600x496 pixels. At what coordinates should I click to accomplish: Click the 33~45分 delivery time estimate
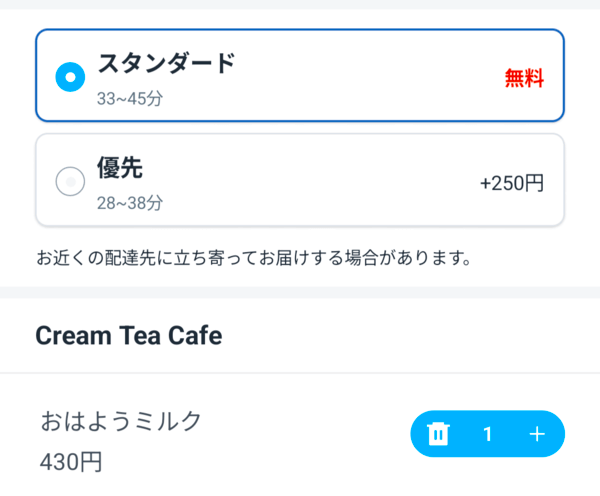click(x=130, y=99)
